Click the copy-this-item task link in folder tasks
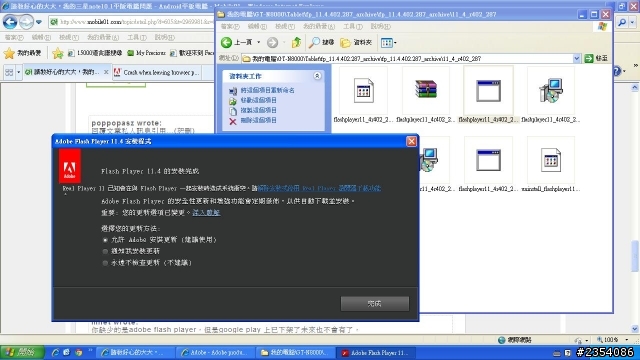 258,111
